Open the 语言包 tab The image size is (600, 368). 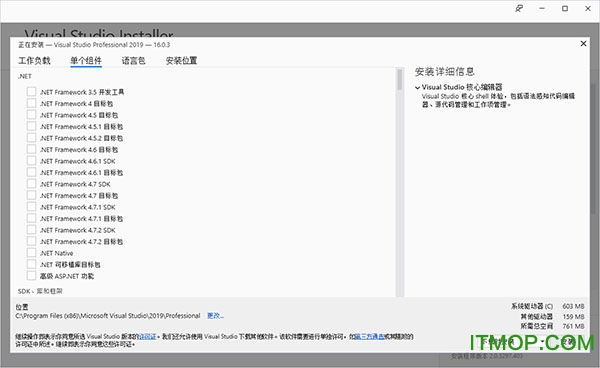click(x=134, y=60)
